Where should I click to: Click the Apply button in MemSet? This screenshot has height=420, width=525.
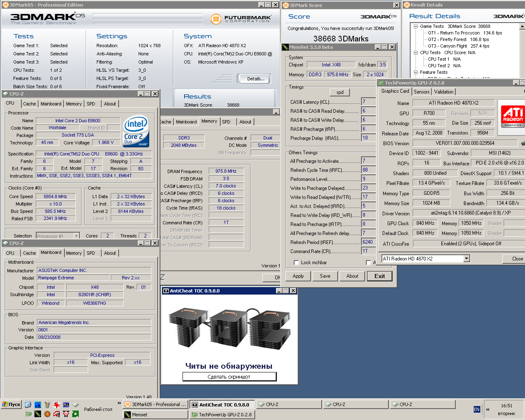(x=298, y=276)
